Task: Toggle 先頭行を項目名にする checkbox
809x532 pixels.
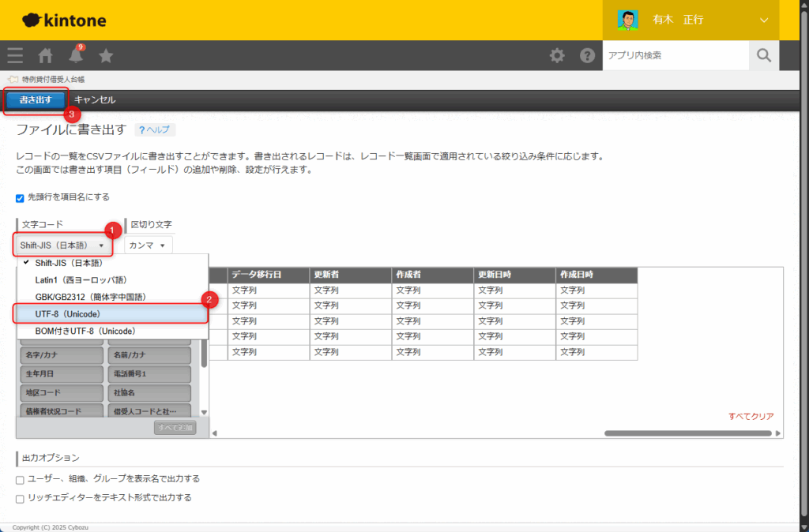Action: 21,197
